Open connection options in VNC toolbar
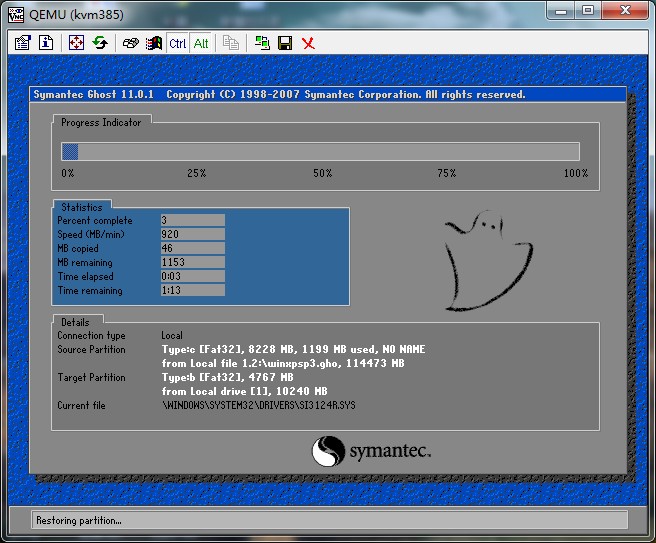 [23, 43]
